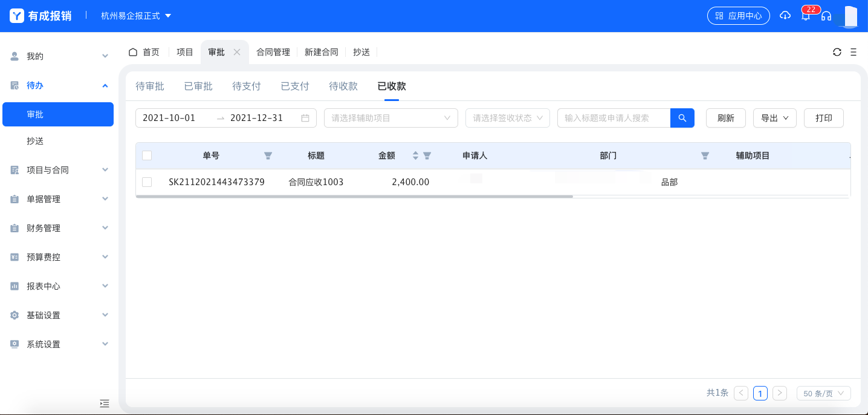The width and height of the screenshot is (868, 415).
Task: Open the 杭州易企报正式 company dropdown
Action: coord(137,16)
